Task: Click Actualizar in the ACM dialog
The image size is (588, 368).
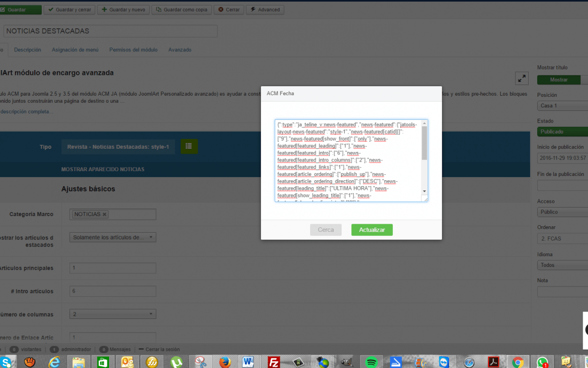Action: click(x=372, y=229)
